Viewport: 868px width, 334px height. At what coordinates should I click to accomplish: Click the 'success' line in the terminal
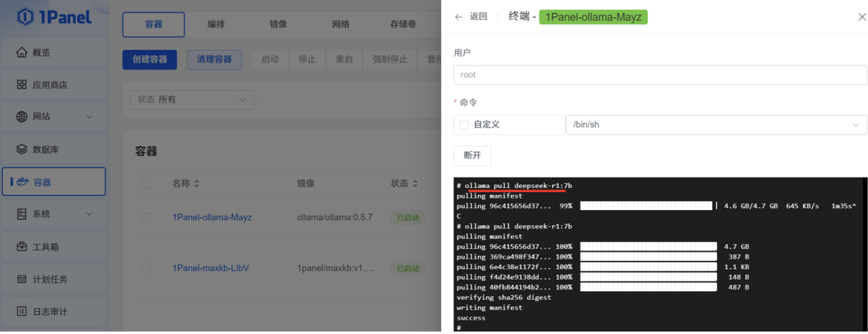(471, 318)
